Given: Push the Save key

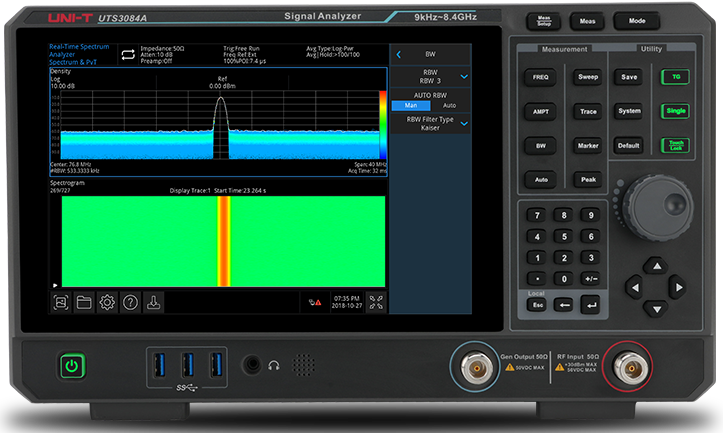Looking at the screenshot, I should [x=628, y=77].
